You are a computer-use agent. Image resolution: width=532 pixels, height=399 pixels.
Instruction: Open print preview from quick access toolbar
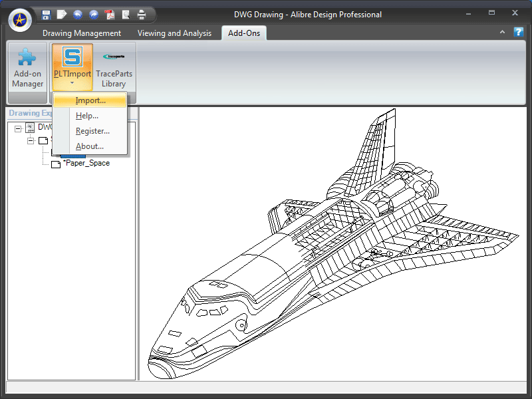pyautogui.click(x=126, y=14)
